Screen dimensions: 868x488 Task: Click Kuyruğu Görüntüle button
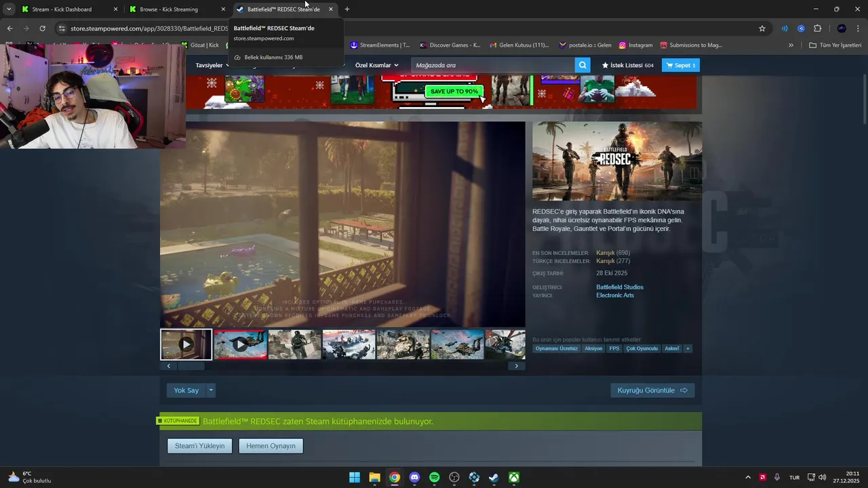coord(652,390)
